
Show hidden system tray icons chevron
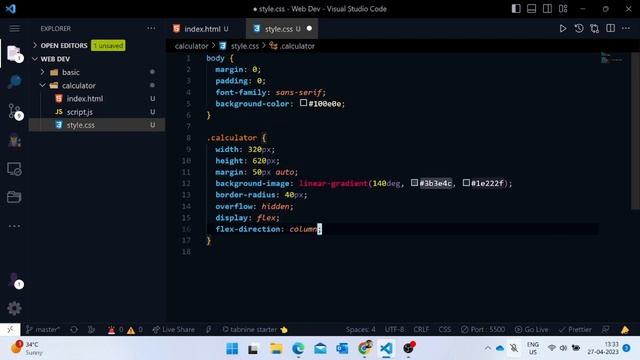click(x=488, y=348)
